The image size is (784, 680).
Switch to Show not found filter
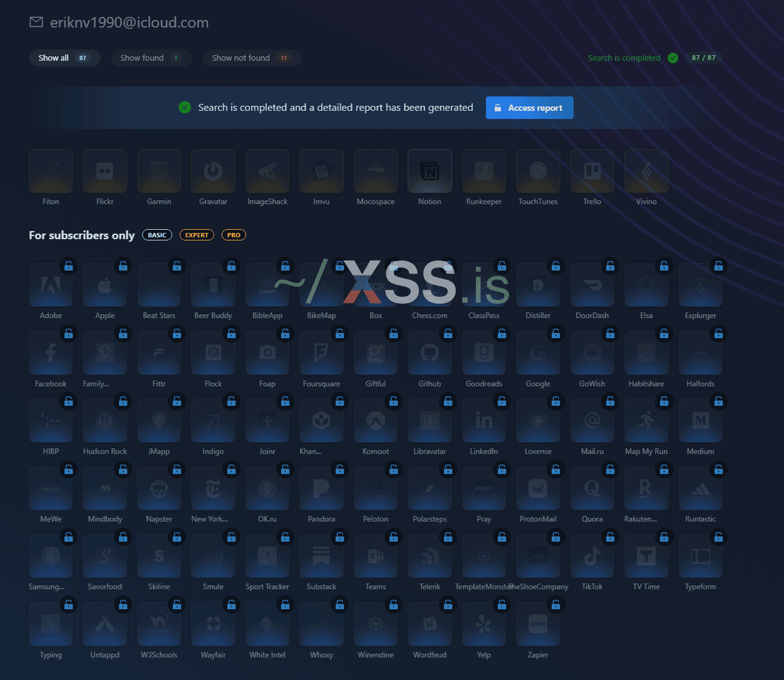pos(252,58)
